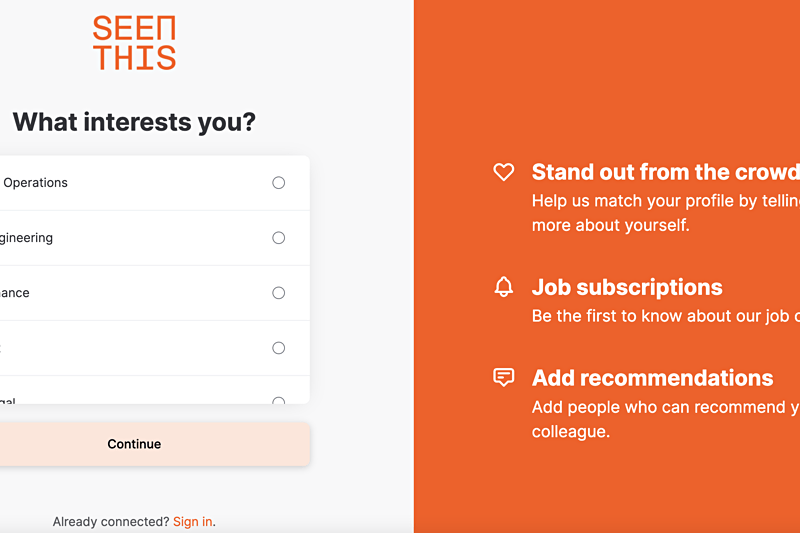Click the Engineering option label text
800x533 pixels.
click(x=26, y=238)
